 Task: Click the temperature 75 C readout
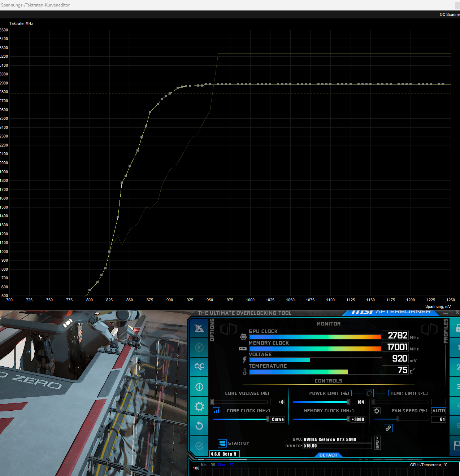[395, 370]
